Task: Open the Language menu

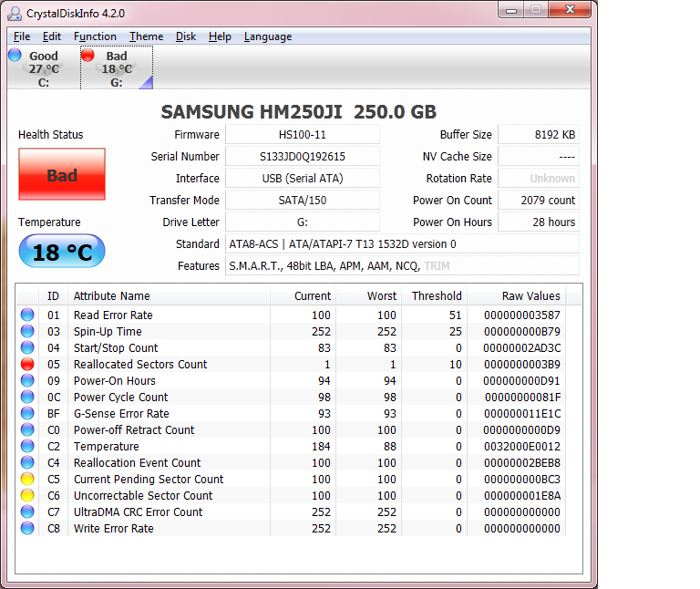Action: pos(268,36)
